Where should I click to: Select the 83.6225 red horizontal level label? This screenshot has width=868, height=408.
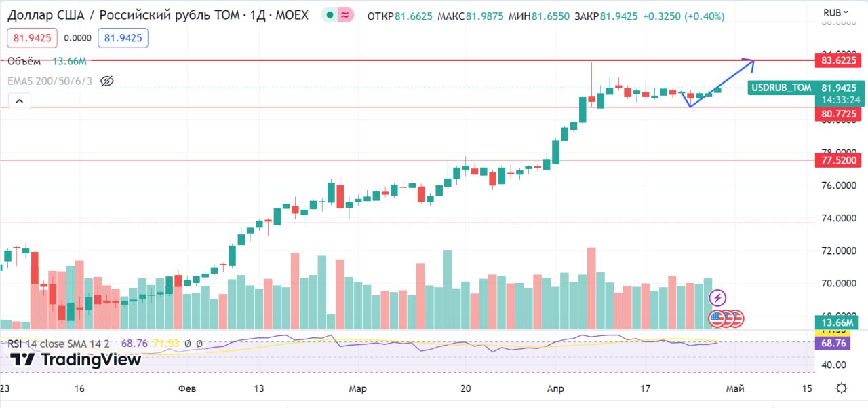[x=839, y=60]
